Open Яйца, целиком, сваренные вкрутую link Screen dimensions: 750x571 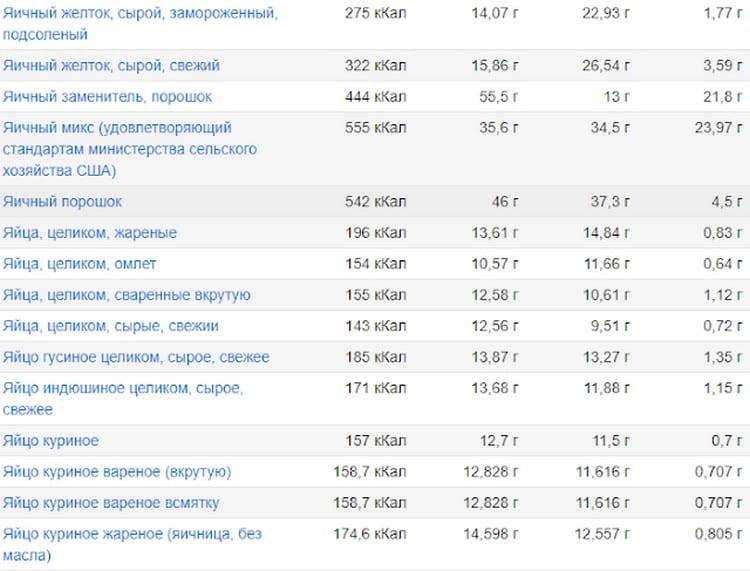[127, 295]
